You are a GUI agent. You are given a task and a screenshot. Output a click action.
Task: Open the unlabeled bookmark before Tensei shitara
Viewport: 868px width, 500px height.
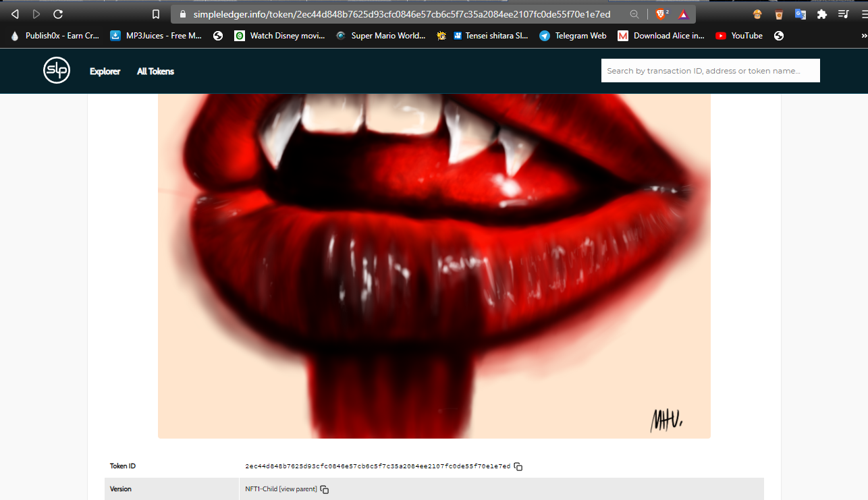point(441,36)
